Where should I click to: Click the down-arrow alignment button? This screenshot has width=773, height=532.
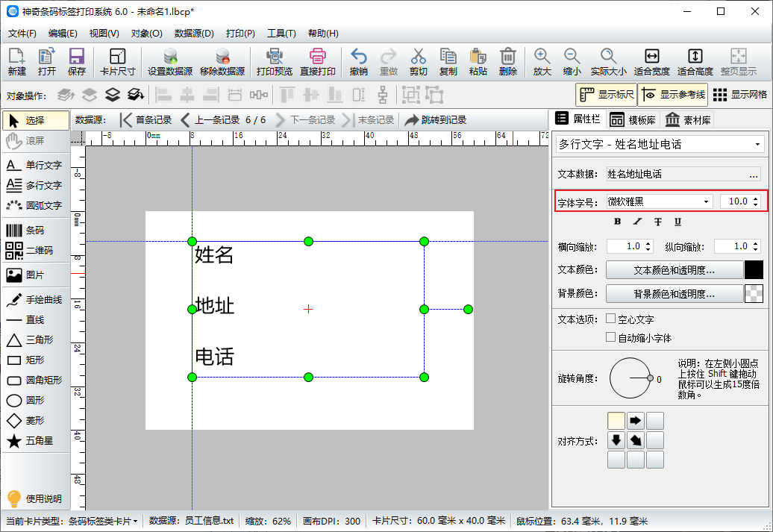point(616,439)
